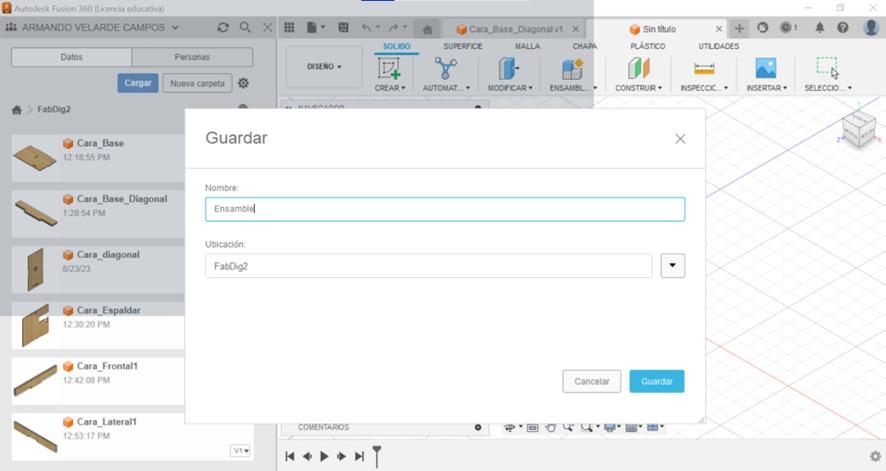This screenshot has width=886, height=471.
Task: Switch to the SUPERFICIE ribbon tab
Action: click(x=462, y=46)
